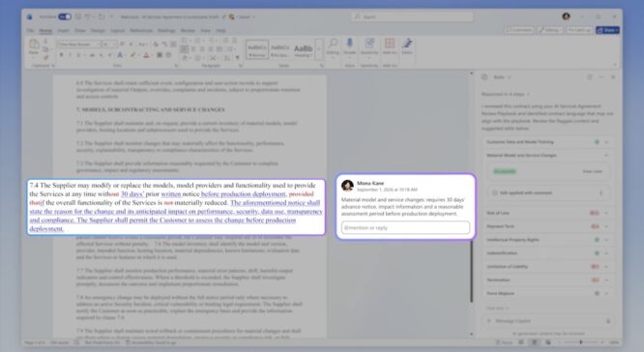Click the Undo icon in title bar
The image size is (644, 352).
pos(88,16)
